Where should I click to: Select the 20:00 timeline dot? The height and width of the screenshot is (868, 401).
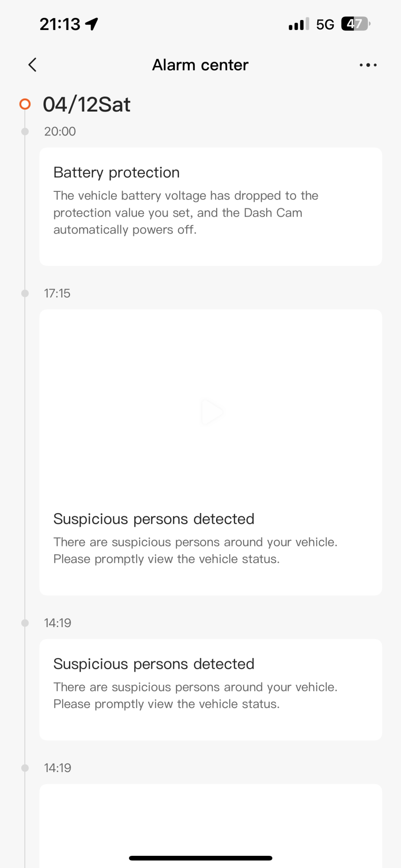[x=25, y=132]
